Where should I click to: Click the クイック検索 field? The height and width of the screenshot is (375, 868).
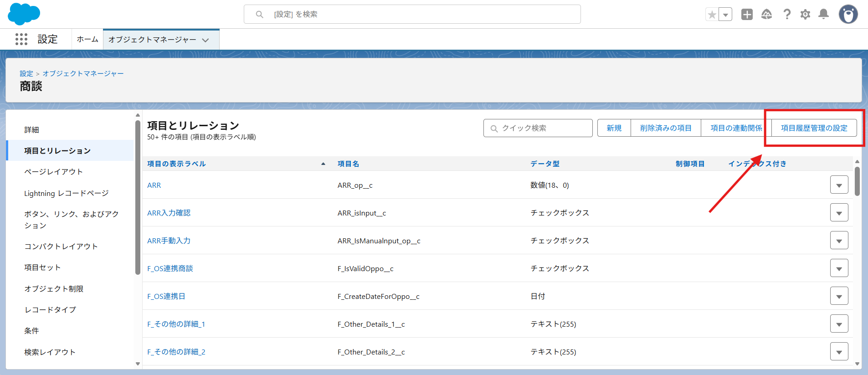[x=538, y=128]
